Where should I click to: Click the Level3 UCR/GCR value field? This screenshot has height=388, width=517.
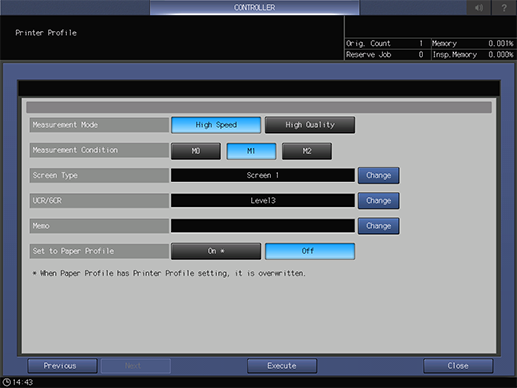tap(263, 201)
